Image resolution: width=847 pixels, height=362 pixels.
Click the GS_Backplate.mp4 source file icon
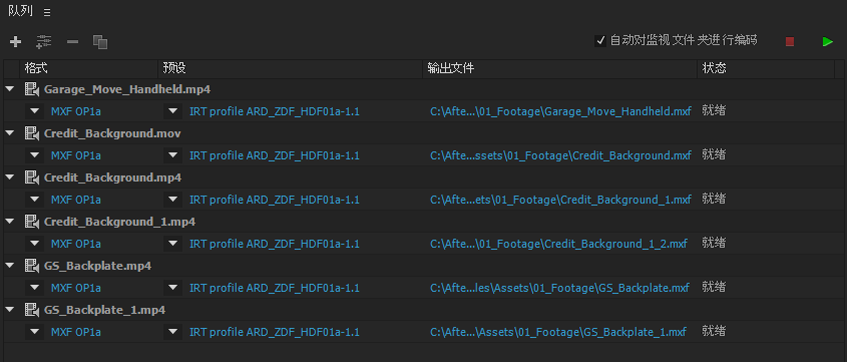[31, 266]
